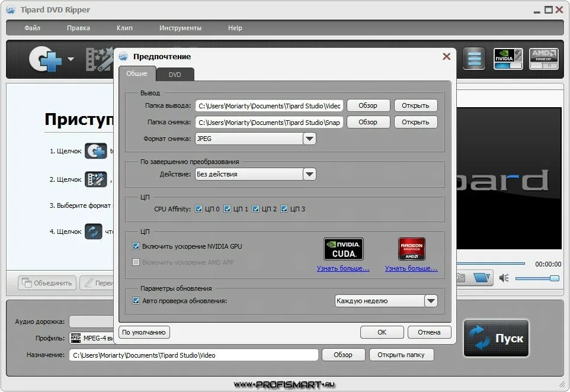This screenshot has width=570, height=392.
Task: Disable the NVIDIA GPU acceleration checkbox
Action: [x=136, y=246]
